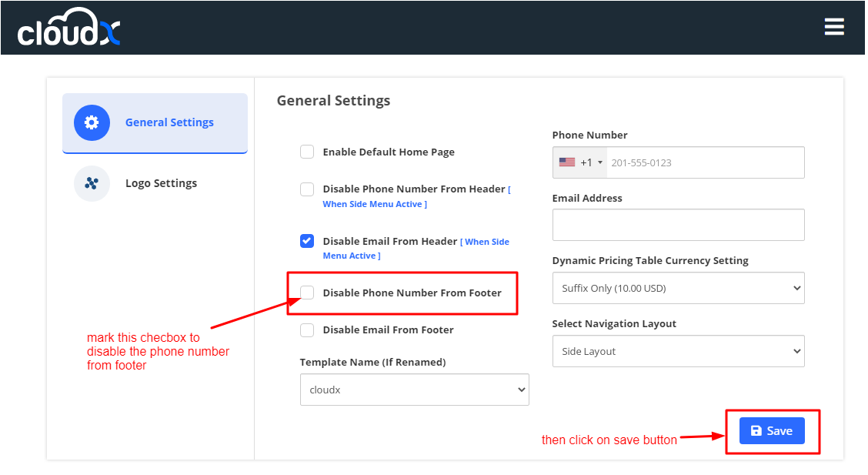This screenshot has height=475, width=868.
Task: Click the Save button
Action: 772,431
